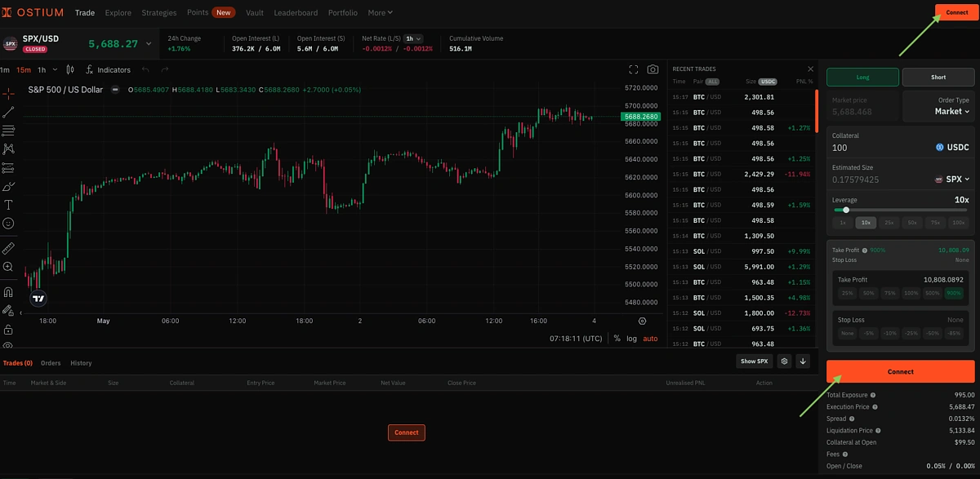The width and height of the screenshot is (980, 479).
Task: Choose the text annotation tool
Action: (x=8, y=205)
